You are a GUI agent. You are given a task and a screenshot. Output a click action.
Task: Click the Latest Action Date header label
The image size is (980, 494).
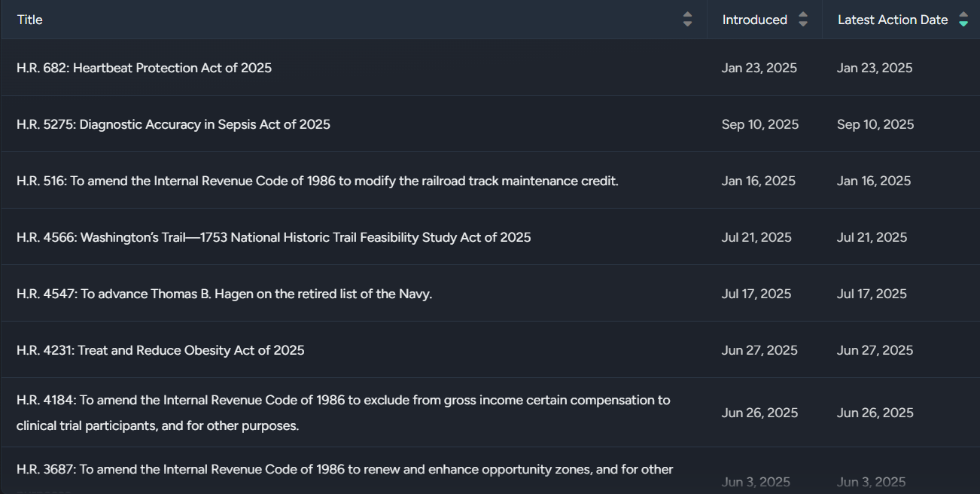(892, 20)
